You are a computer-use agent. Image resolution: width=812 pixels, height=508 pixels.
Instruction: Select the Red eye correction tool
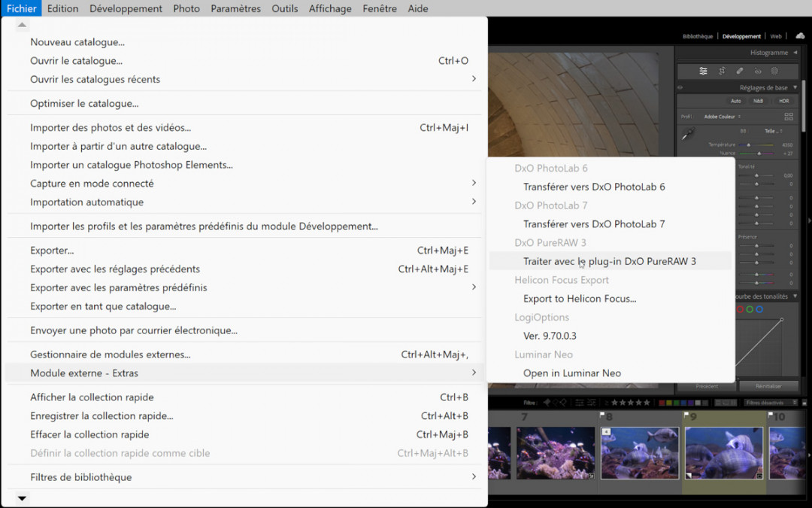pos(758,71)
